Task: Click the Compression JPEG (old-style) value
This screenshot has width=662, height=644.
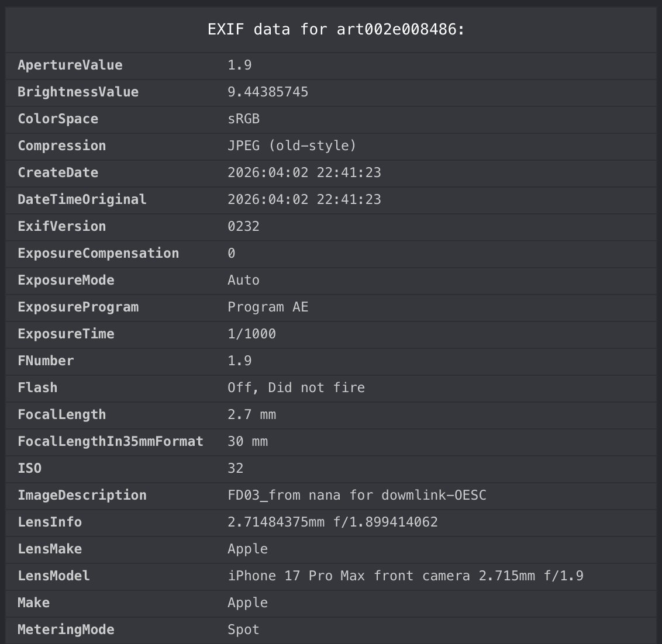Action: (x=292, y=146)
